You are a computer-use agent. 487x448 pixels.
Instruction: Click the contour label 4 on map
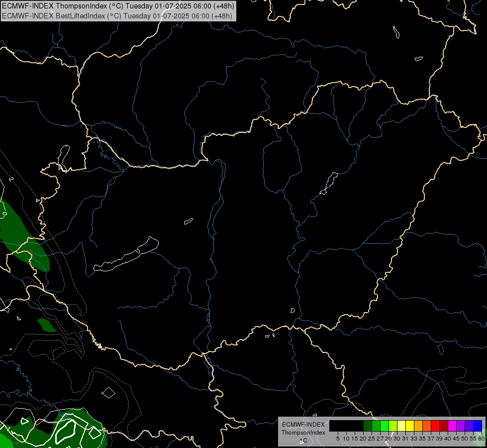(x=37, y=201)
